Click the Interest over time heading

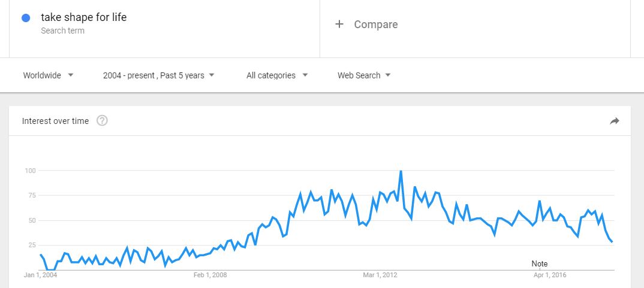[55, 121]
